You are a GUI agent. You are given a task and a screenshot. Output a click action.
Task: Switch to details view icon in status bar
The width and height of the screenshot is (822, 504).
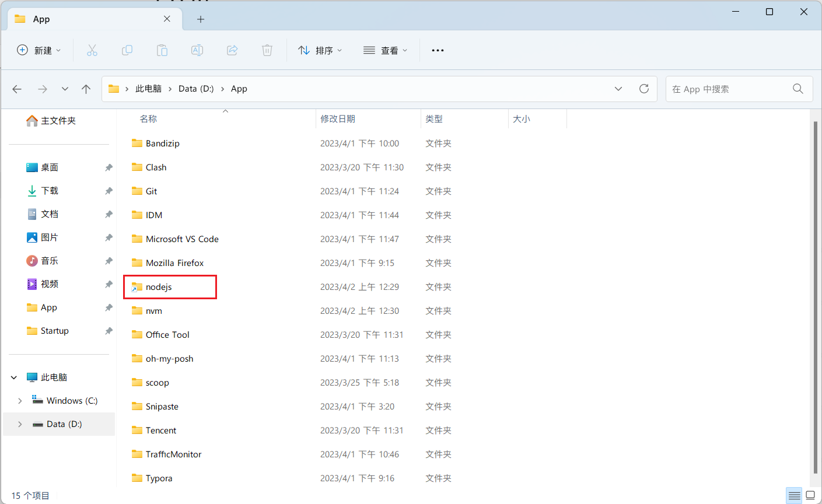coord(794,495)
